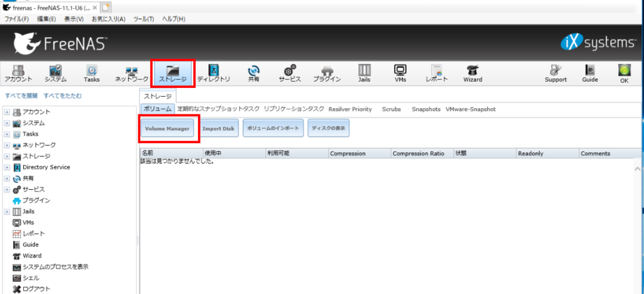Click the すべてを展開 link

coord(21,96)
